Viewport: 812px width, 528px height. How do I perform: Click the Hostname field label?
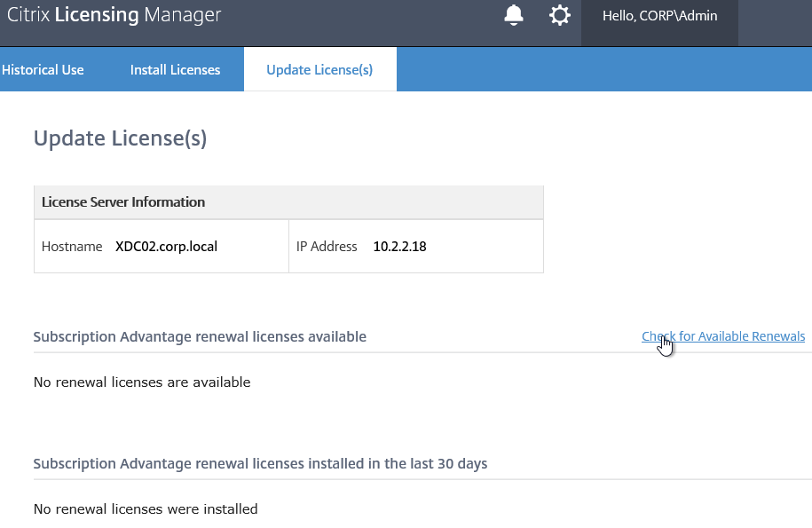72,247
